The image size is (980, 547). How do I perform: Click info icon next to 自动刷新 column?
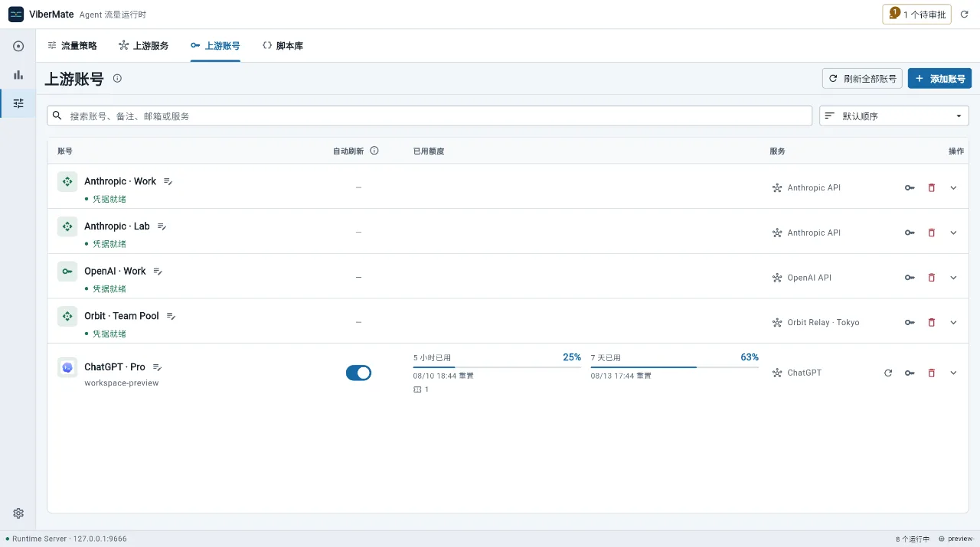[x=374, y=151]
